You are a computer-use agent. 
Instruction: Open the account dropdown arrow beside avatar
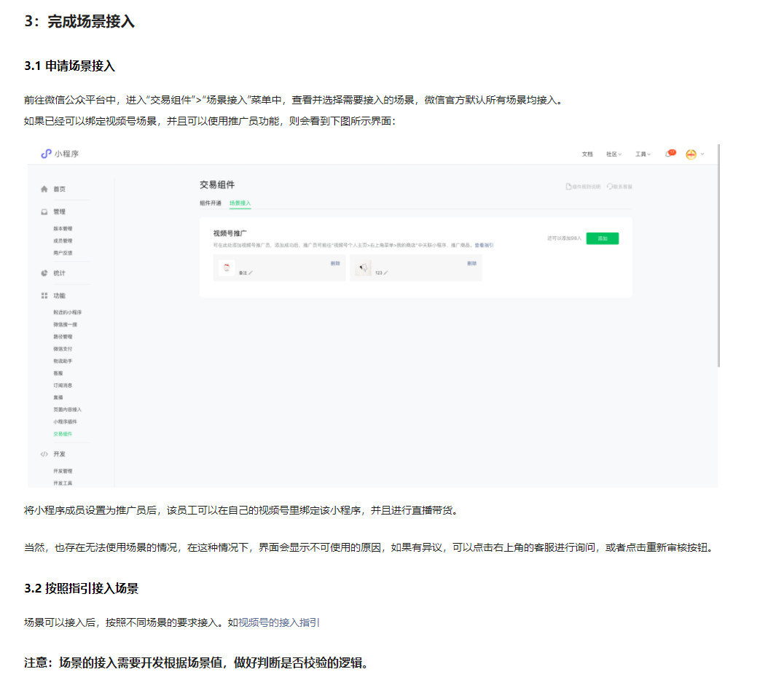[702, 154]
